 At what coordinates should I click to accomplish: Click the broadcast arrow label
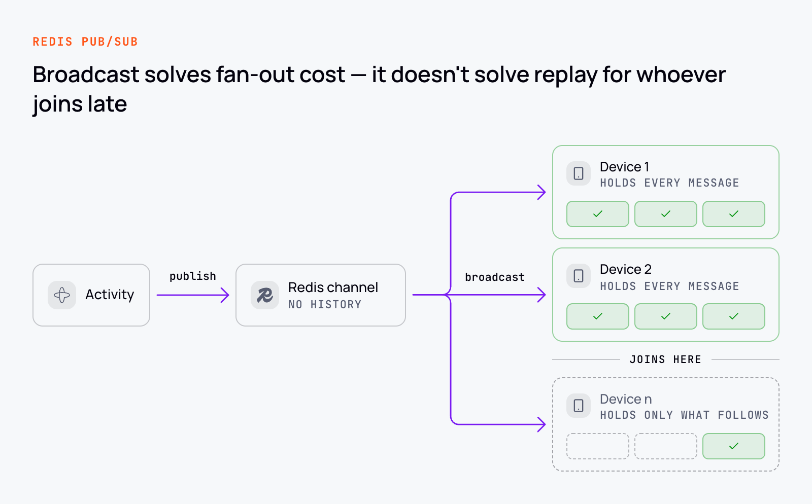pyautogui.click(x=495, y=277)
